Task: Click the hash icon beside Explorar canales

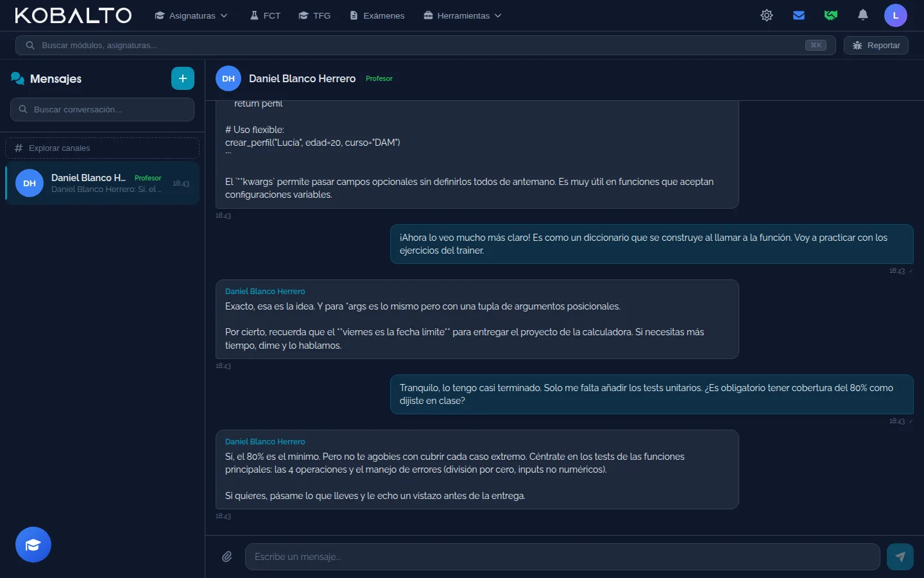Action: tap(19, 148)
